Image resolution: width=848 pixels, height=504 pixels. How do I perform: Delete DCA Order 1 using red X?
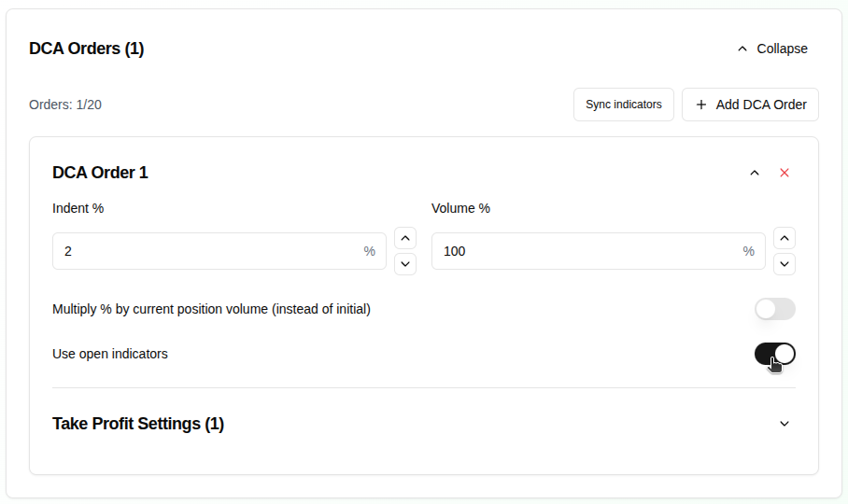(x=784, y=173)
